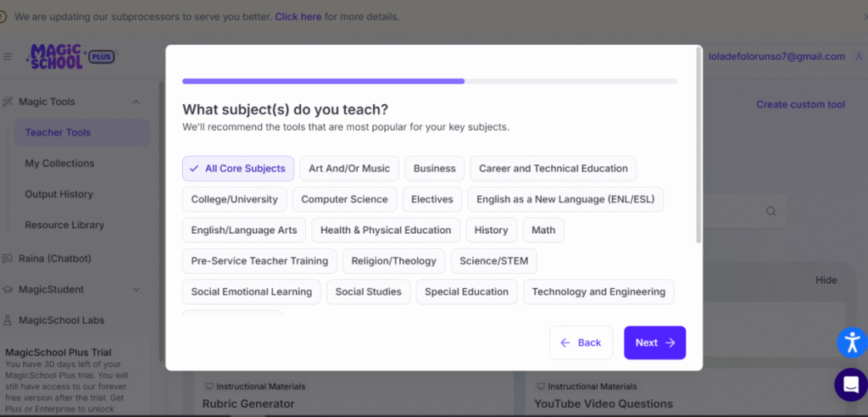Click the MagicSchool Plus logo
Viewport: 868px width, 417px height.
point(71,57)
